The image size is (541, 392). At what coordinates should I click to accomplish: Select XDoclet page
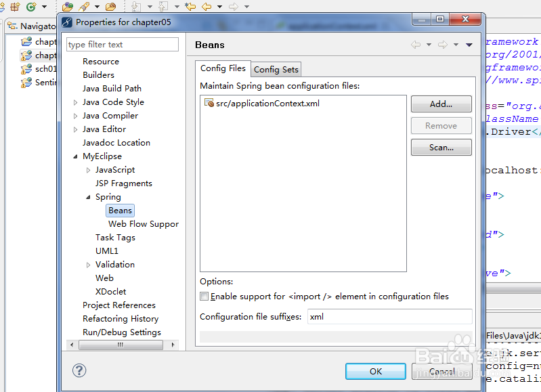[x=111, y=292]
